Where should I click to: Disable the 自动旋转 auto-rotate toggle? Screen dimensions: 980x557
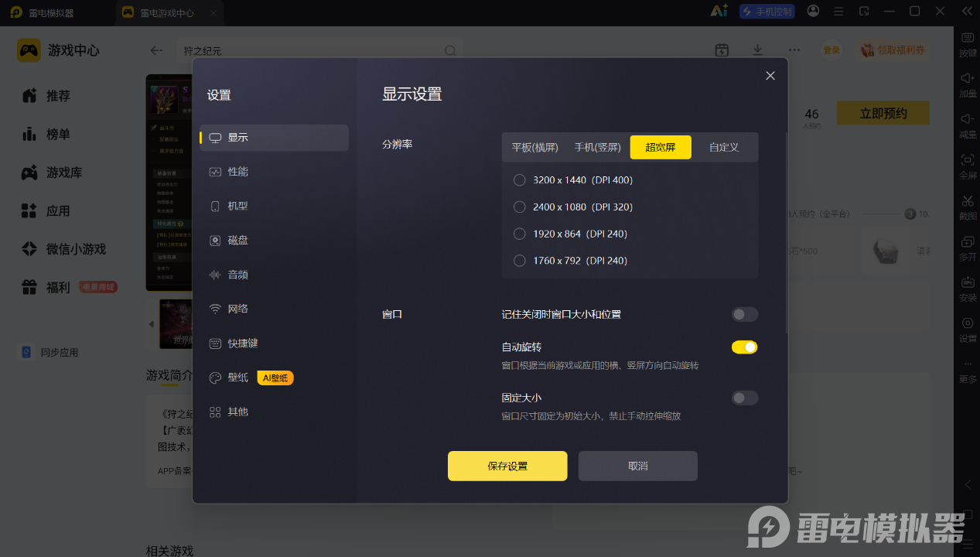[745, 347]
